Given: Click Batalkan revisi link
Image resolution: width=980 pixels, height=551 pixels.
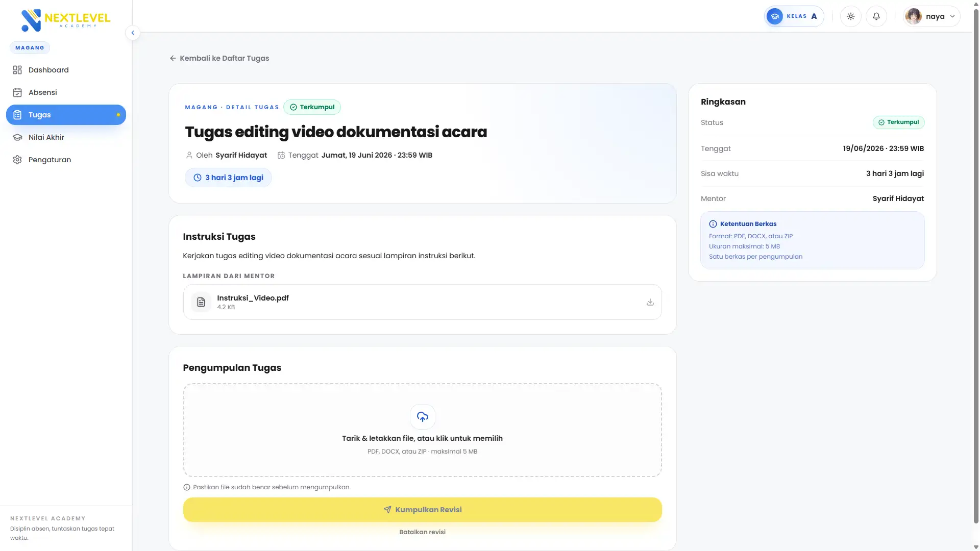Looking at the screenshot, I should (x=422, y=532).
